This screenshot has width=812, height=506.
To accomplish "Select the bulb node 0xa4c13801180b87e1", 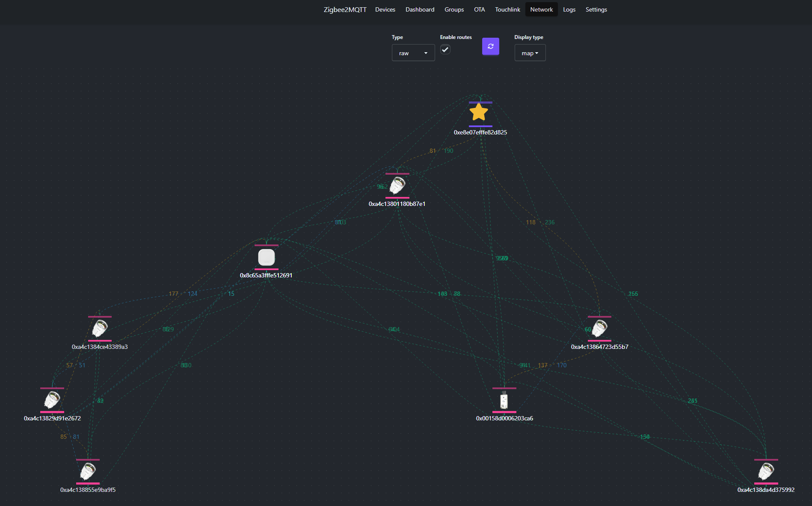I will (397, 185).
